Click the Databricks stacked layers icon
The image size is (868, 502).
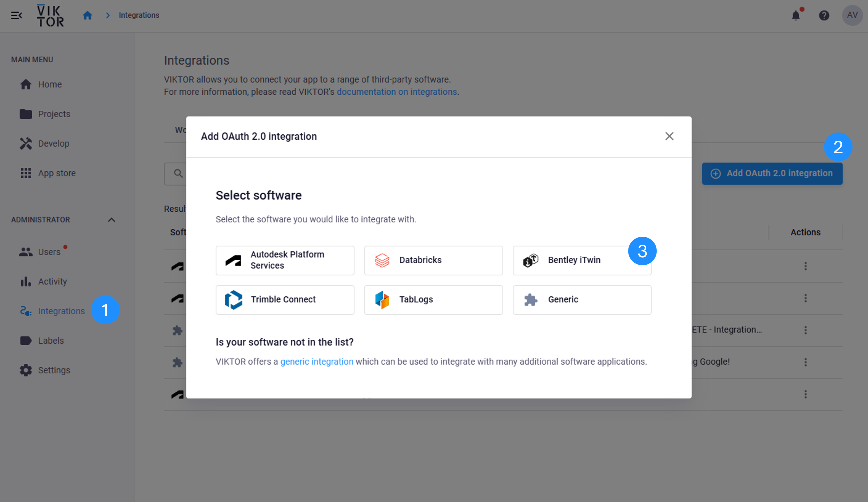(382, 261)
